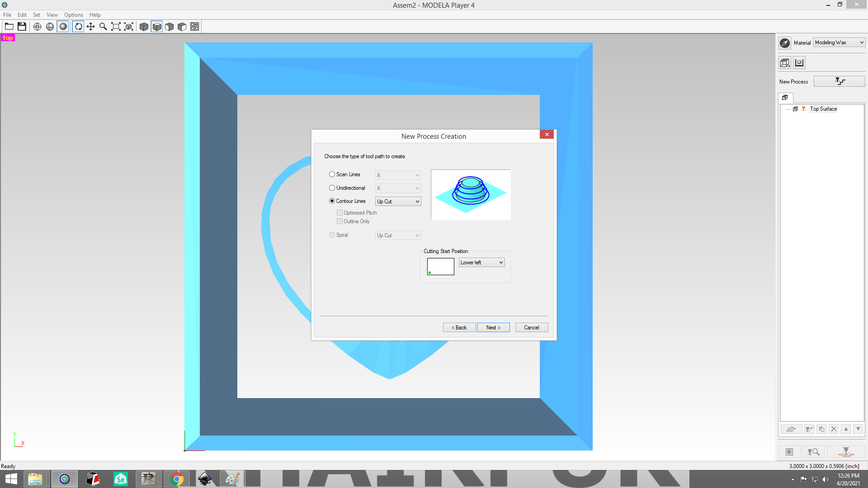868x488 pixels.
Task: Select the top view orientation icon
Action: coord(157,26)
